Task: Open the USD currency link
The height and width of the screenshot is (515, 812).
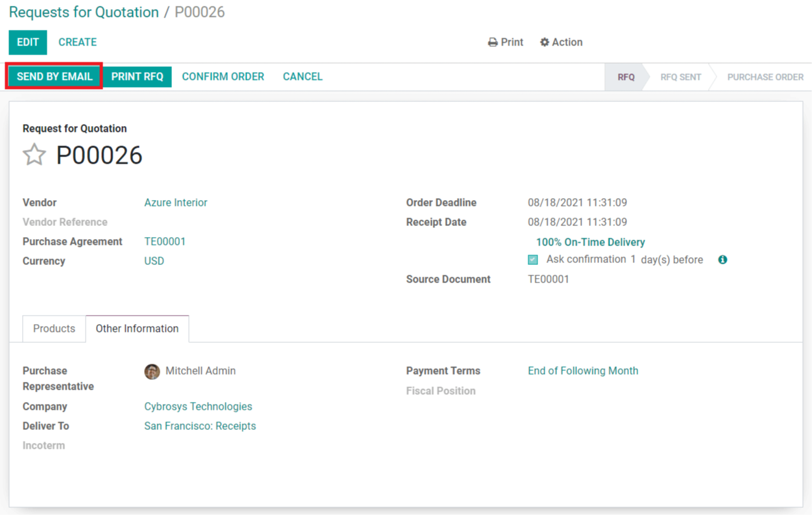Action: (154, 261)
